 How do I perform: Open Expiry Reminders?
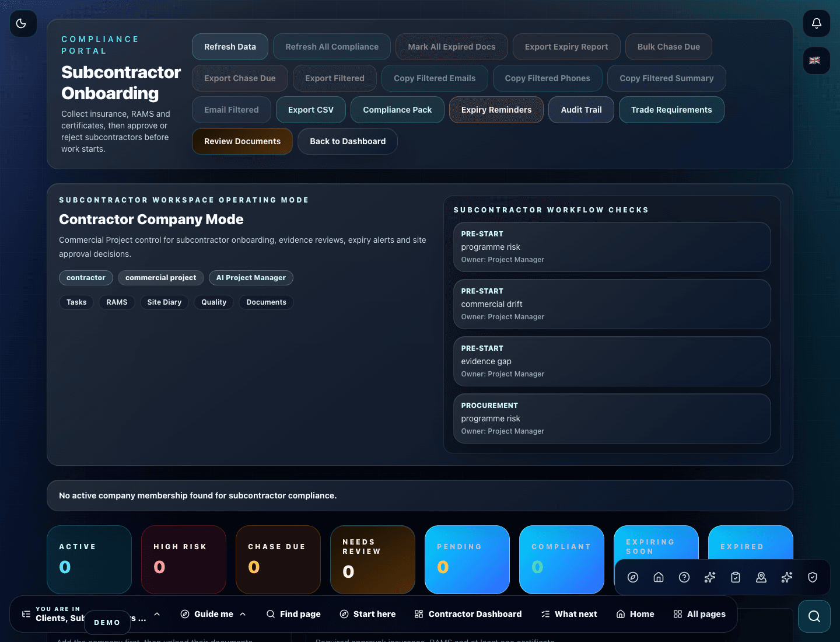tap(496, 110)
